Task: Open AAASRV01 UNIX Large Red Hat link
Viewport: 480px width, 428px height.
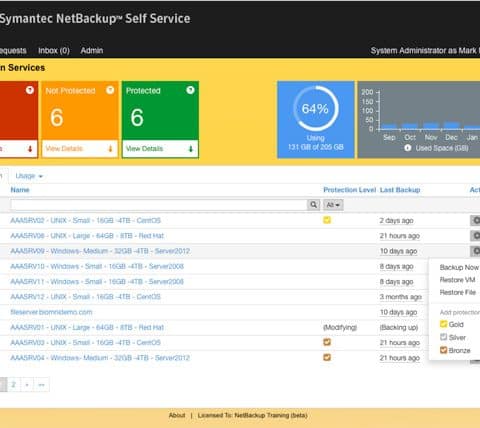Action: click(x=87, y=327)
